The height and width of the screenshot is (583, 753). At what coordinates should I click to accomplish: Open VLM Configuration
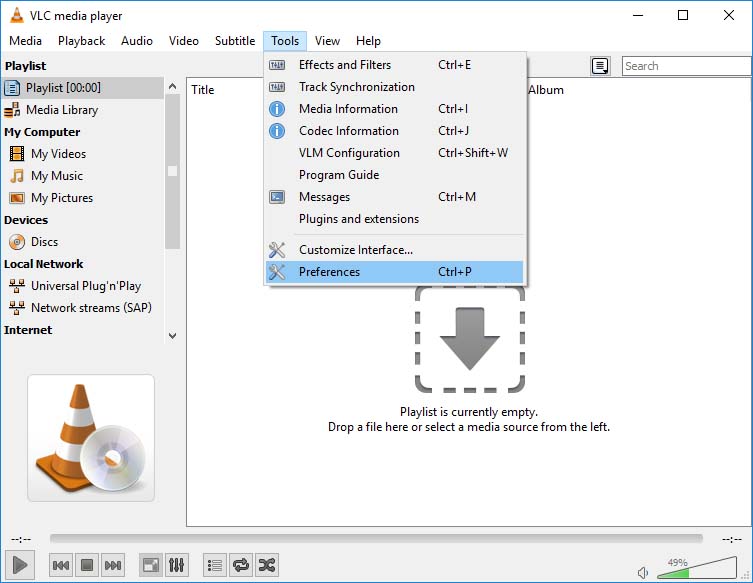click(x=394, y=153)
